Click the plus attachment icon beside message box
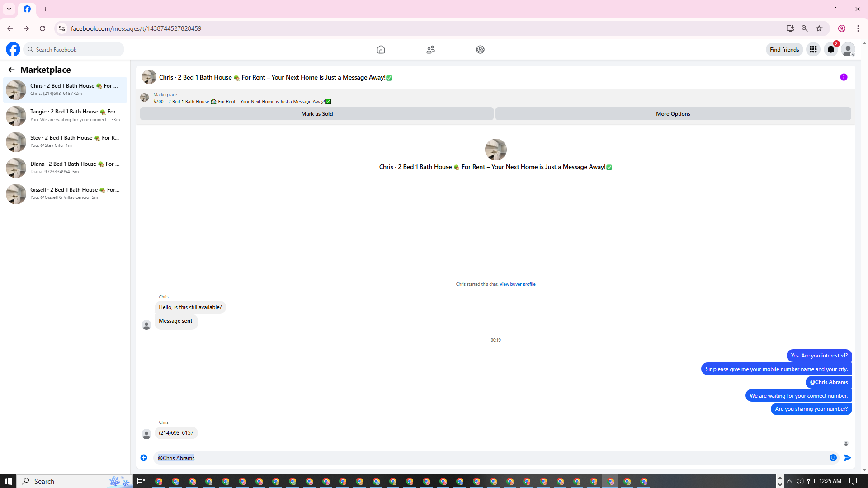Viewport: 868px width, 488px height. [144, 458]
